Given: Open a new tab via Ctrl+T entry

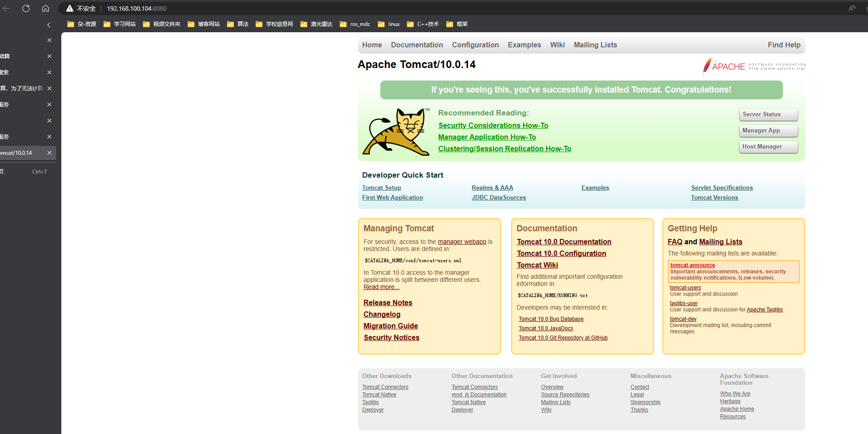Looking at the screenshot, I should click(25, 172).
